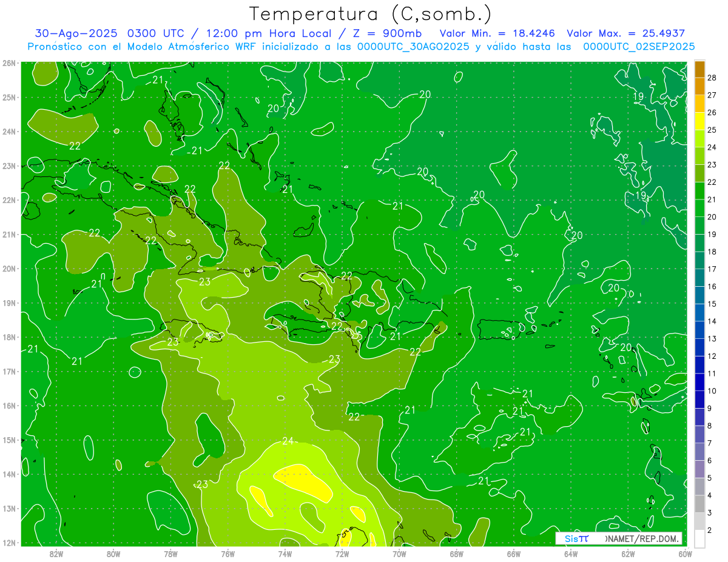Click the "23N" latitude axis label
The height and width of the screenshot is (562, 728).
[x=9, y=166]
